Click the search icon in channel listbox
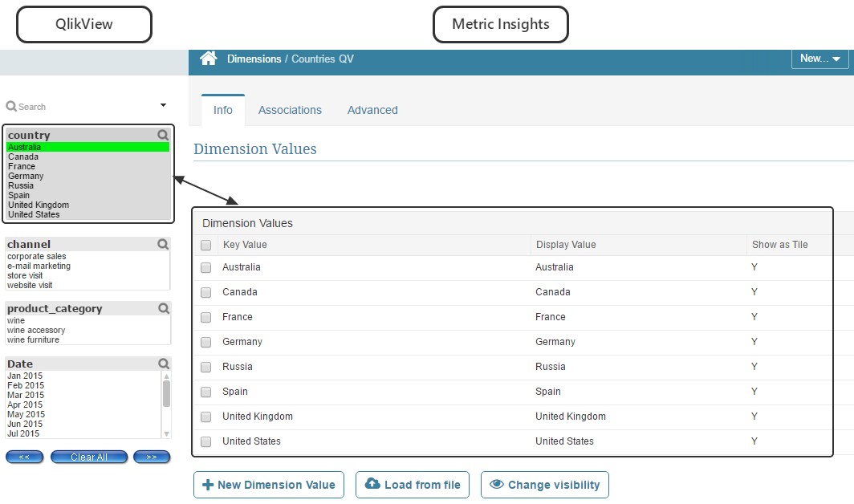This screenshot has height=504, width=854. [x=164, y=244]
